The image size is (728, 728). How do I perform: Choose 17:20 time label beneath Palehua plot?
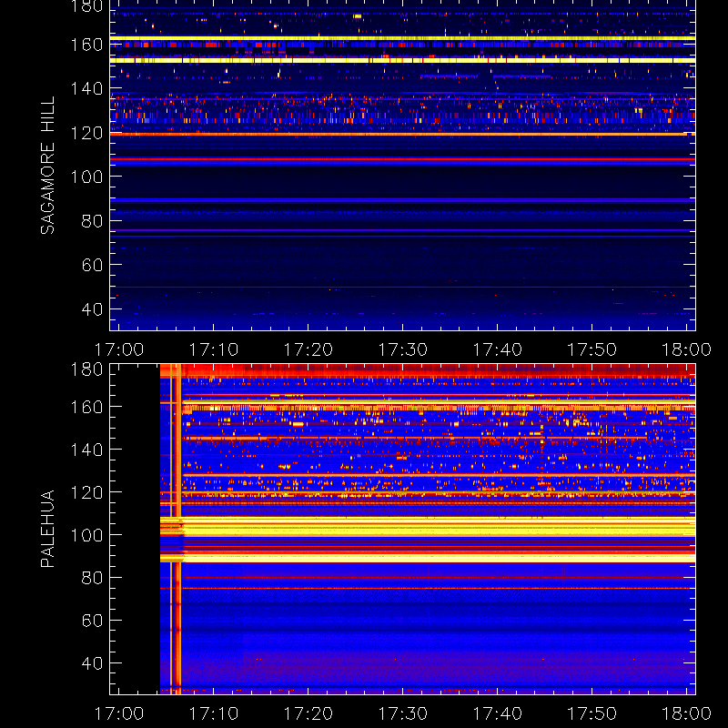pos(308,713)
